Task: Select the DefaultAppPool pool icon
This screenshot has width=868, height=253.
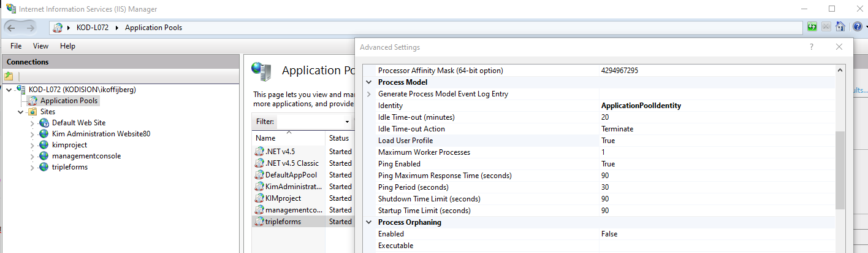Action: click(x=259, y=175)
